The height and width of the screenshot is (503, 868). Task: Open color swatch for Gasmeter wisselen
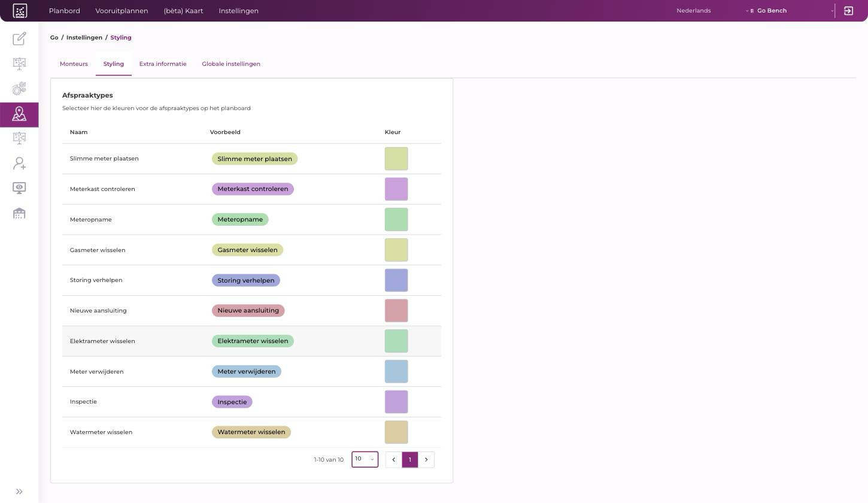(x=396, y=250)
